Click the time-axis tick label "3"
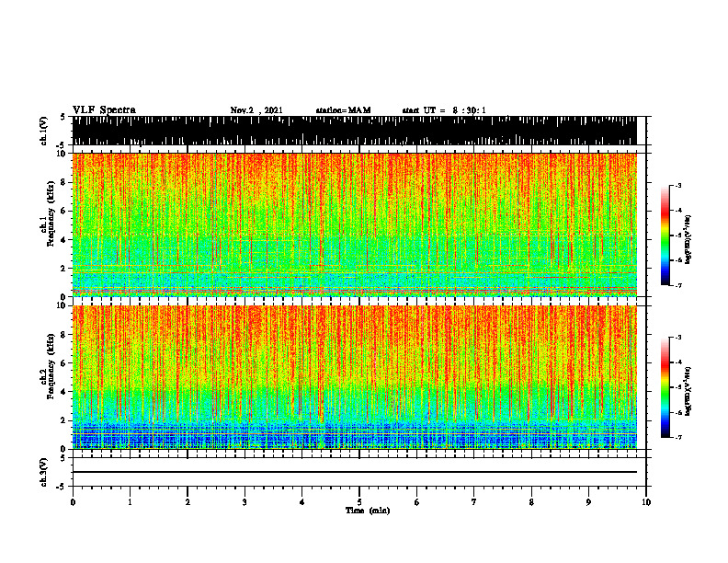The image size is (728, 563). coord(245,502)
